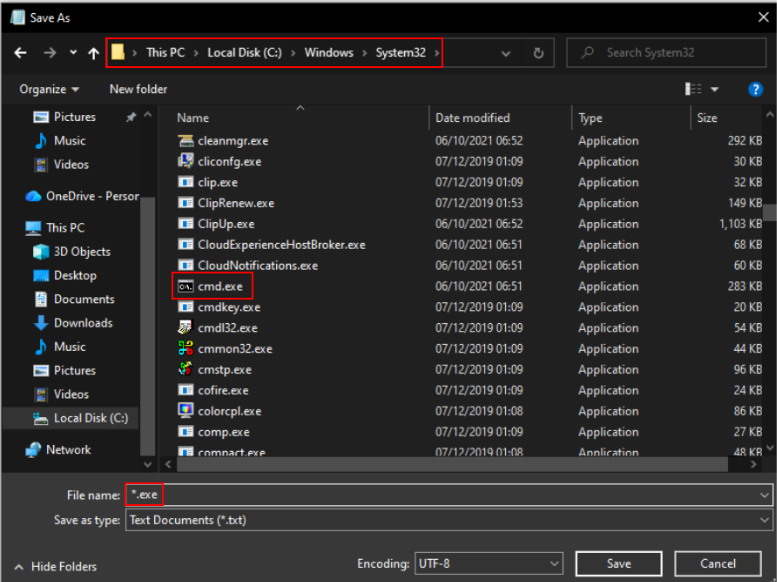The height and width of the screenshot is (582, 777).
Task: Click the cmd.exe file icon
Action: pyautogui.click(x=185, y=287)
